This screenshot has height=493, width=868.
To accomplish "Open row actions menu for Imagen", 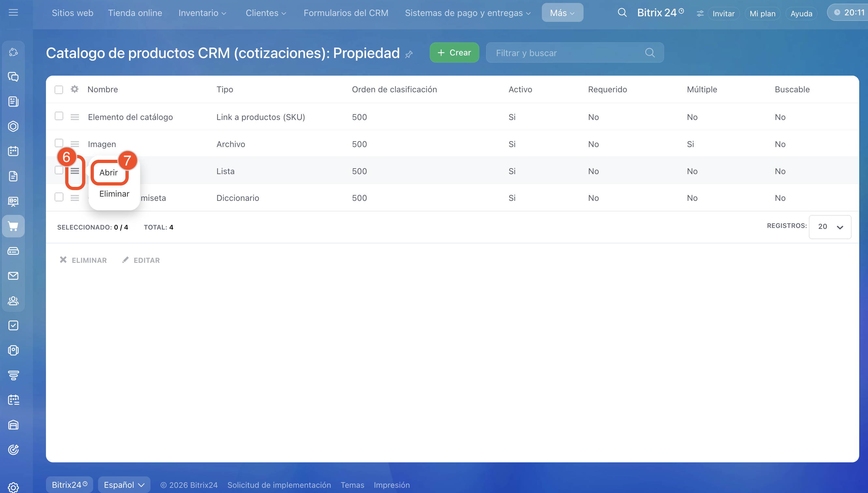I will tap(75, 144).
